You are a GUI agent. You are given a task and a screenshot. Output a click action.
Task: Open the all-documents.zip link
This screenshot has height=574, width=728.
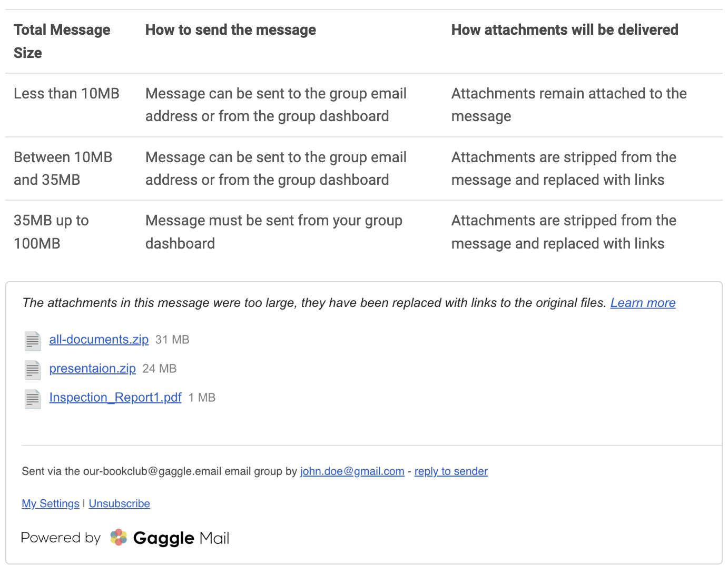(x=99, y=340)
